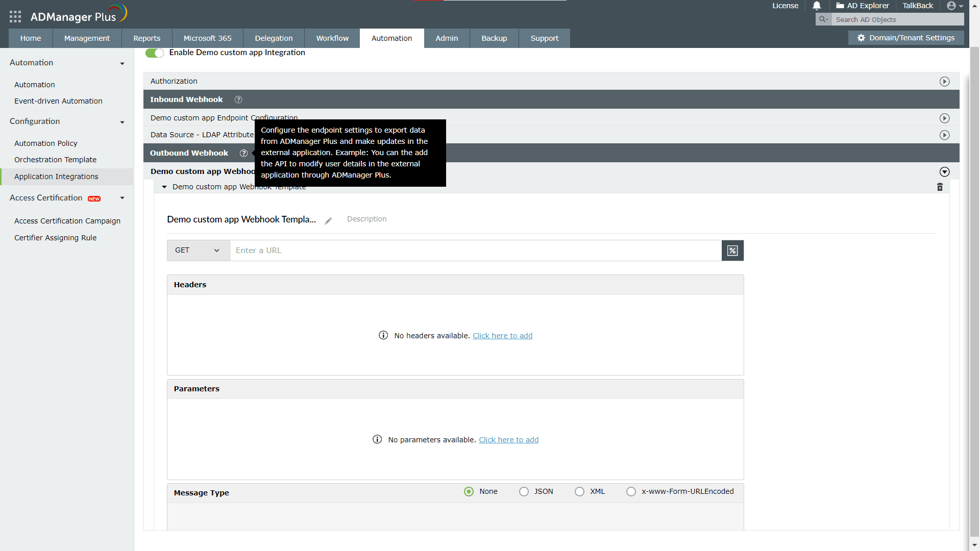Open Domain/Tenant Settings
The width and height of the screenshot is (980, 551).
(x=906, y=38)
